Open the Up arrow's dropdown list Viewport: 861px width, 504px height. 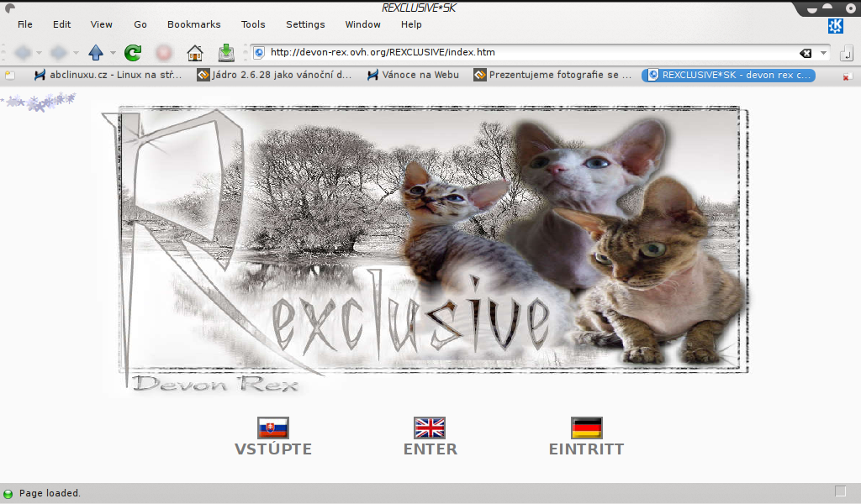(x=113, y=53)
